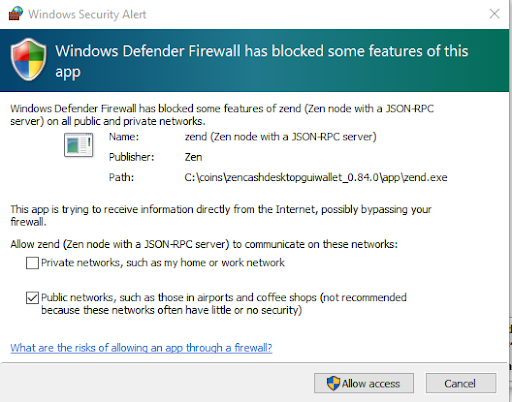Viewport: 512px width, 402px height.
Task: Click the Path: field label
Action: 121,177
